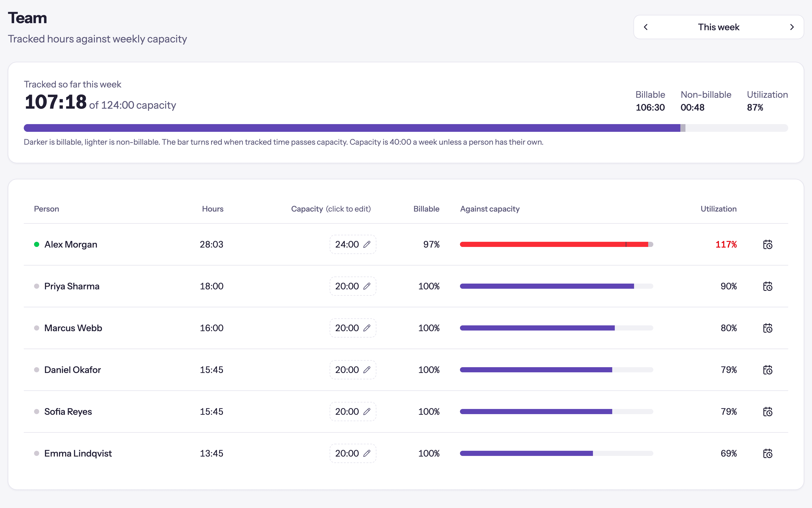Go to the previous week arrow
This screenshot has height=508, width=812.
646,27
